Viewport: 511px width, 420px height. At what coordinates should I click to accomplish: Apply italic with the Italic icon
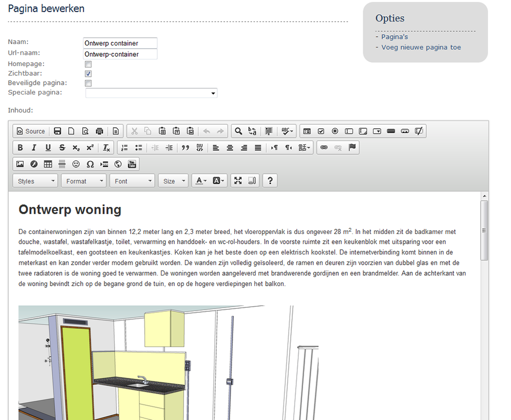34,148
